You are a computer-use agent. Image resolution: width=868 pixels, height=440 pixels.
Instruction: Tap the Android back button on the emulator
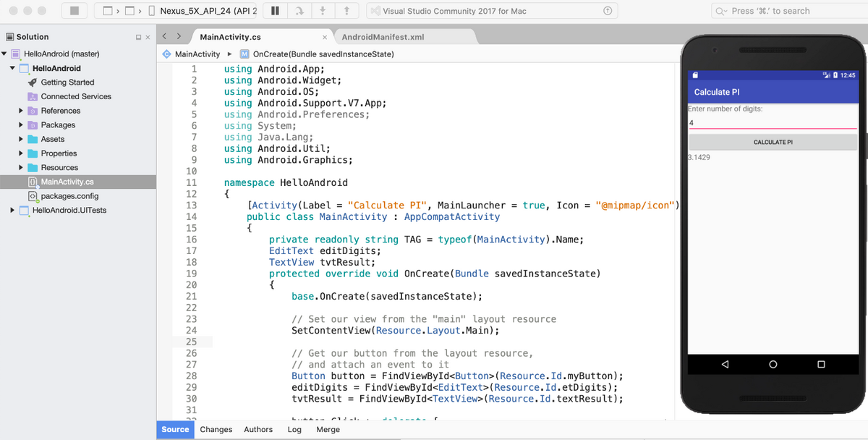tap(725, 364)
